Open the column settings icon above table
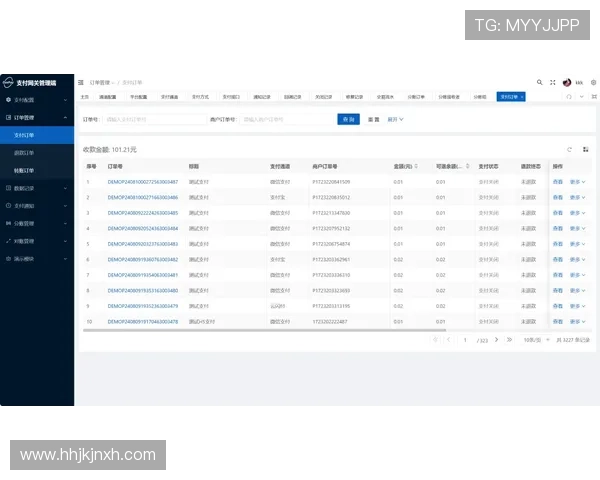Screen dimensions: 600x480 click(585, 148)
